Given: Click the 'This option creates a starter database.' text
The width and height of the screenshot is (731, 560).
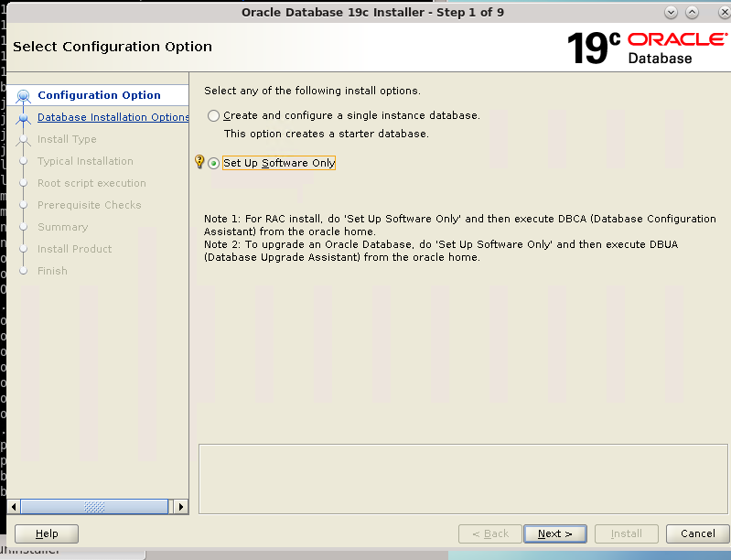Looking at the screenshot, I should click(x=327, y=134).
